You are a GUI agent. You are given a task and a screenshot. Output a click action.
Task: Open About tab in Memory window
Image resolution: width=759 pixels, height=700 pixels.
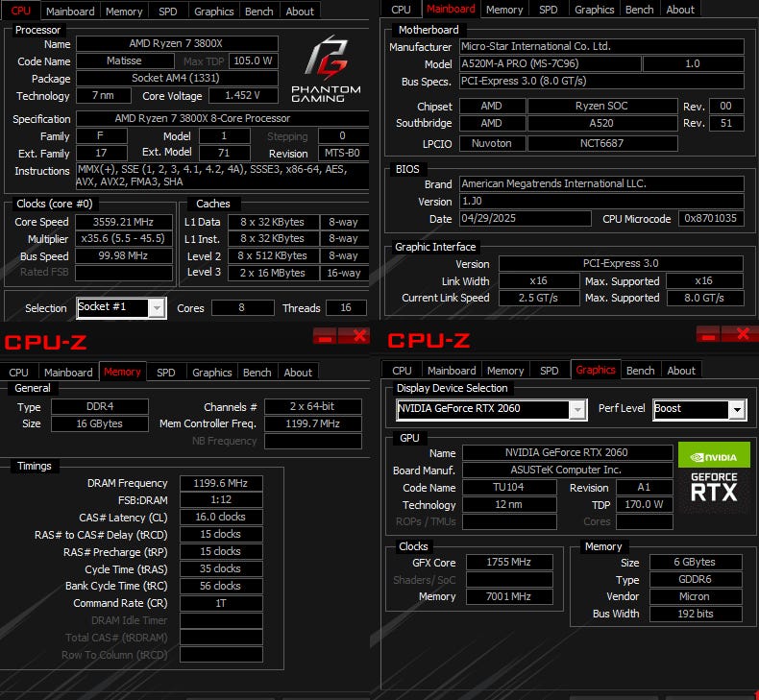pos(298,373)
